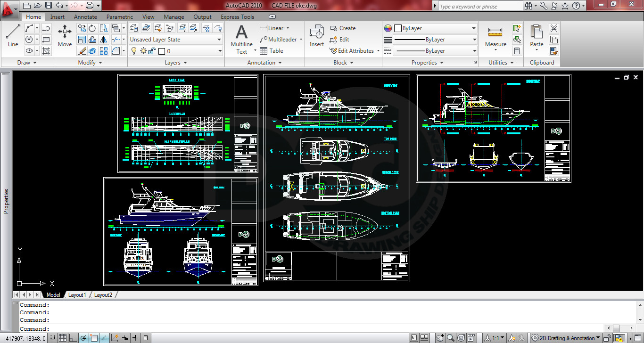Click the layer color swatch beside layer 0

(161, 50)
